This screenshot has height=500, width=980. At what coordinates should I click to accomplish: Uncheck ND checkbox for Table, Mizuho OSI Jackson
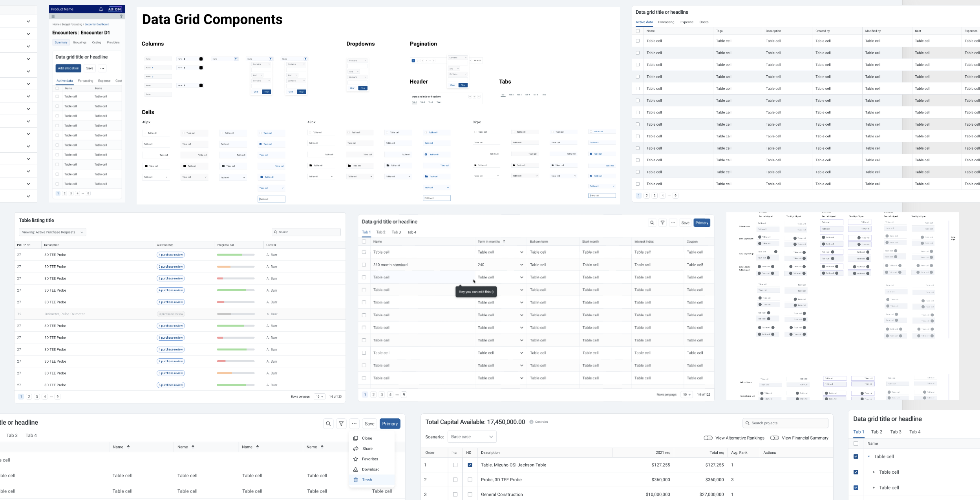click(x=470, y=465)
